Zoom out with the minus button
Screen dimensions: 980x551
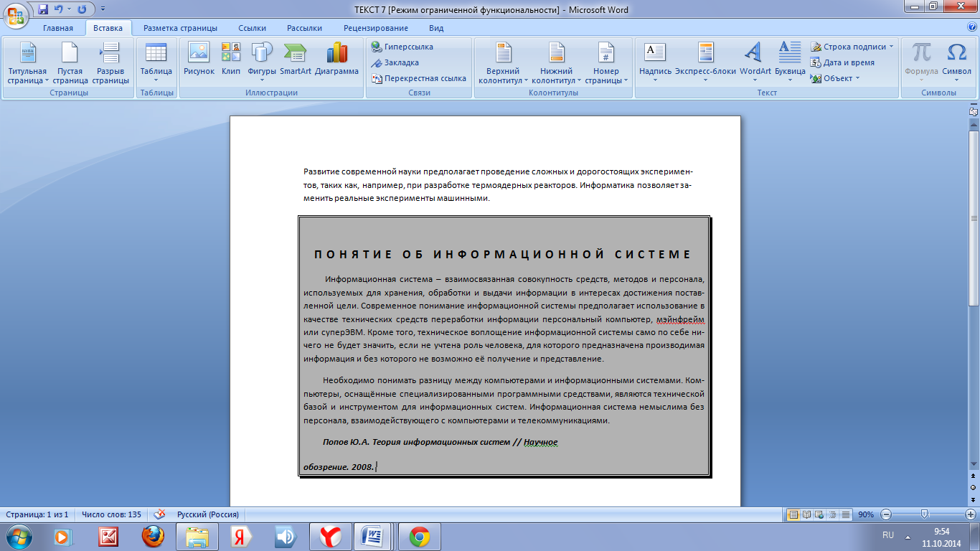[886, 514]
